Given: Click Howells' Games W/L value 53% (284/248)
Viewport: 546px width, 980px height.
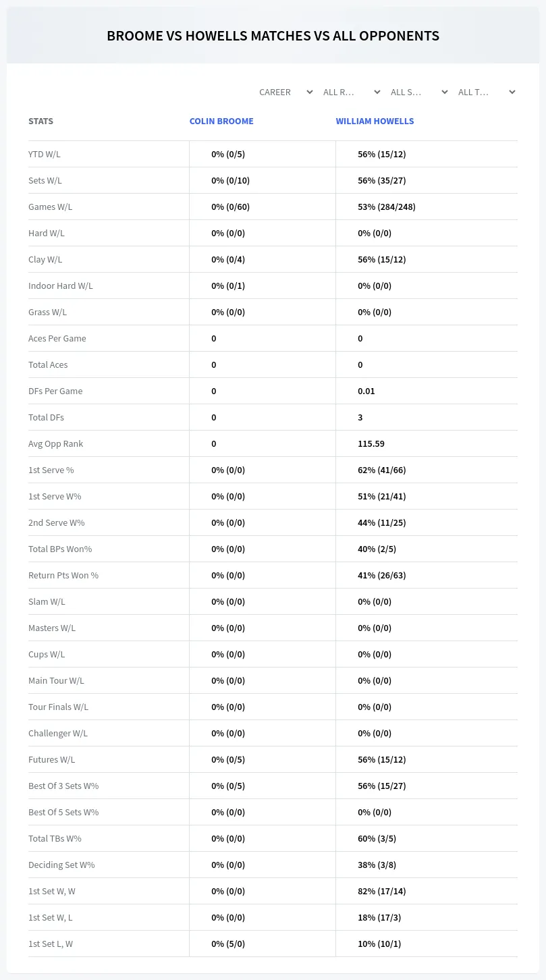Looking at the screenshot, I should tap(387, 207).
